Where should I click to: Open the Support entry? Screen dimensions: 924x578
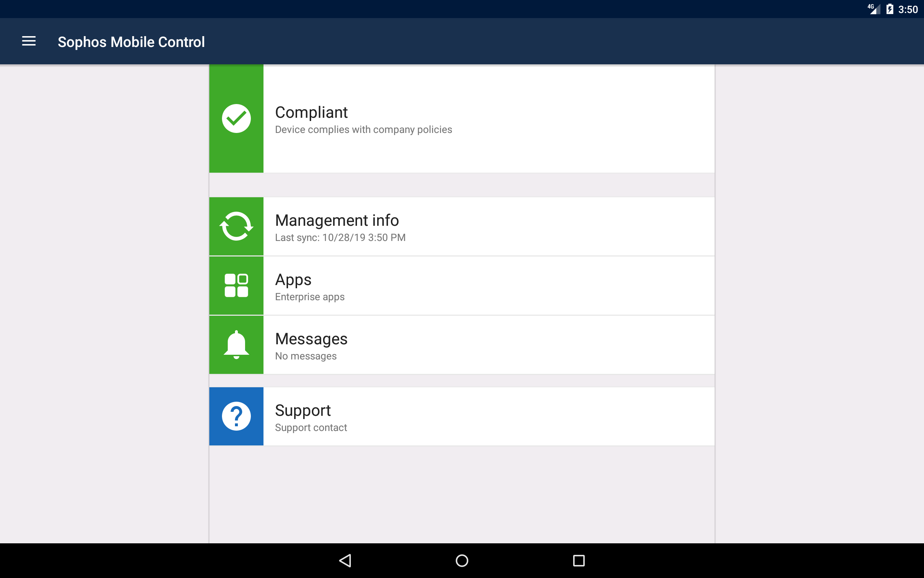462,416
